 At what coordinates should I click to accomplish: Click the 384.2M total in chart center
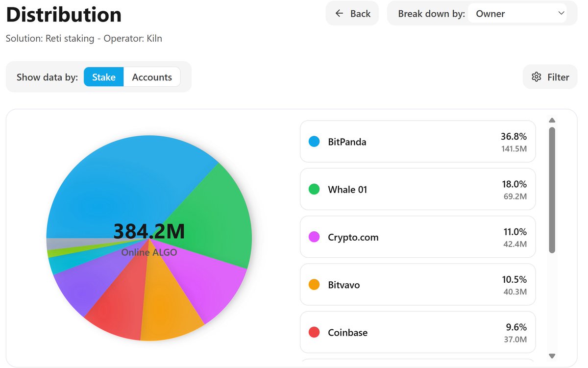coord(149,231)
